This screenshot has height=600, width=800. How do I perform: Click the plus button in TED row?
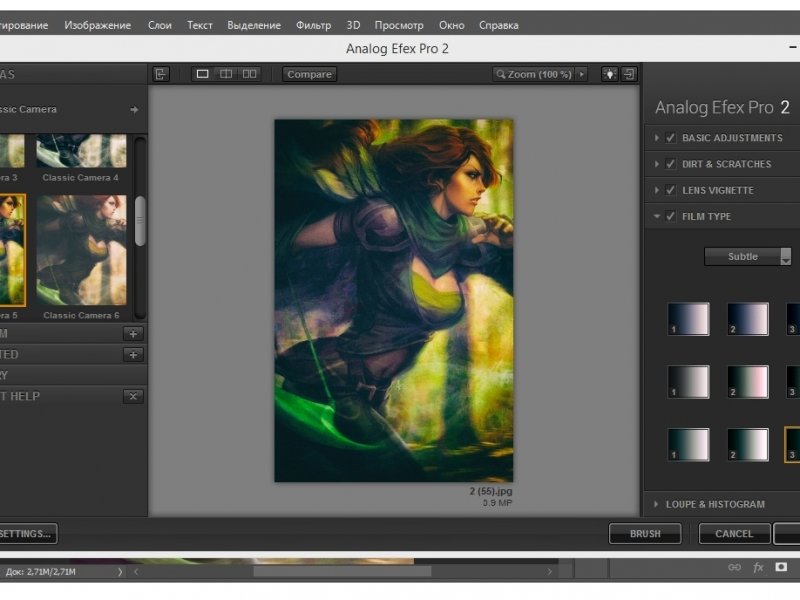pos(133,355)
